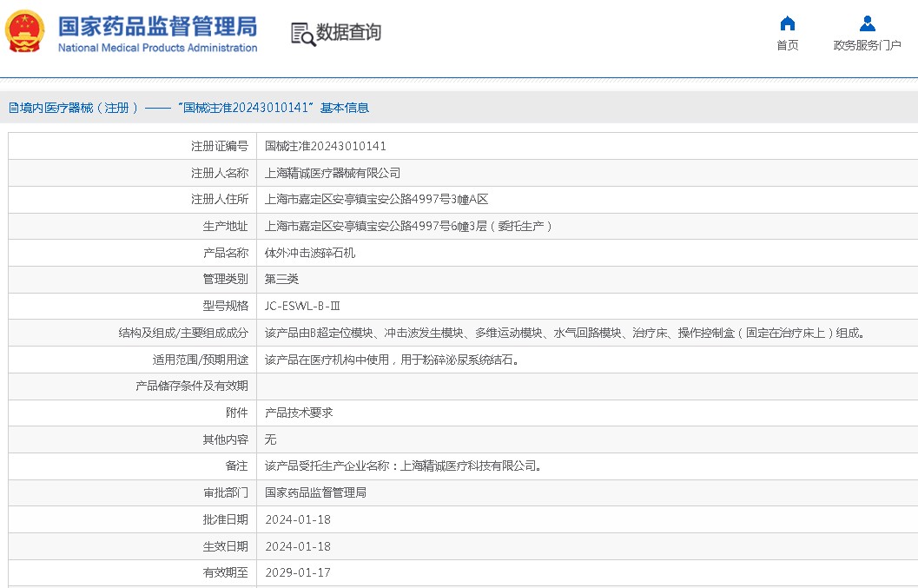Click registrant name 上海精诚医疗器械有限公司

coord(333,173)
